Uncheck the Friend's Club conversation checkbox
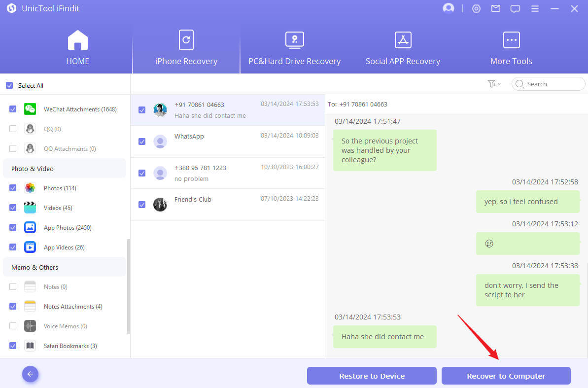This screenshot has height=388, width=588. (x=142, y=205)
